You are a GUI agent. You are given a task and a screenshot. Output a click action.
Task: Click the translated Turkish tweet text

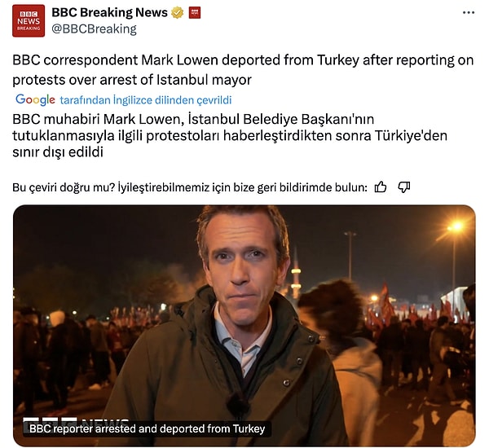pos(230,135)
